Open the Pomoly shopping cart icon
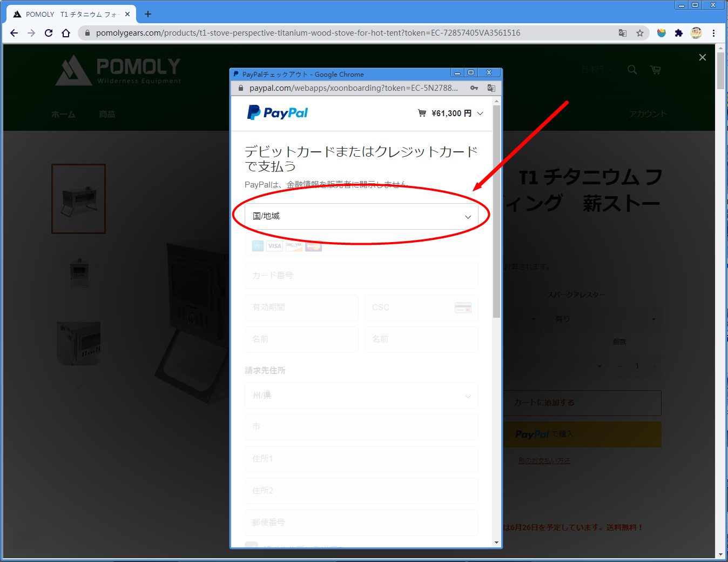 [656, 70]
